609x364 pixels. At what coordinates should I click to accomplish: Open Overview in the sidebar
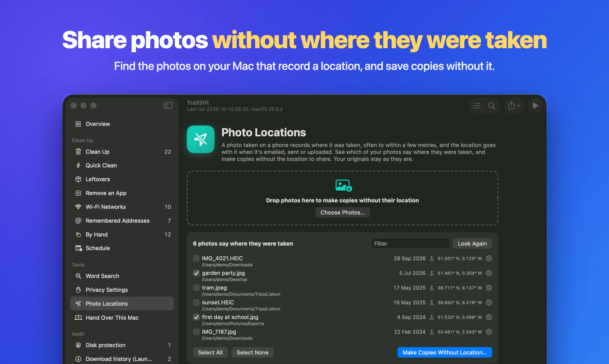click(122, 124)
